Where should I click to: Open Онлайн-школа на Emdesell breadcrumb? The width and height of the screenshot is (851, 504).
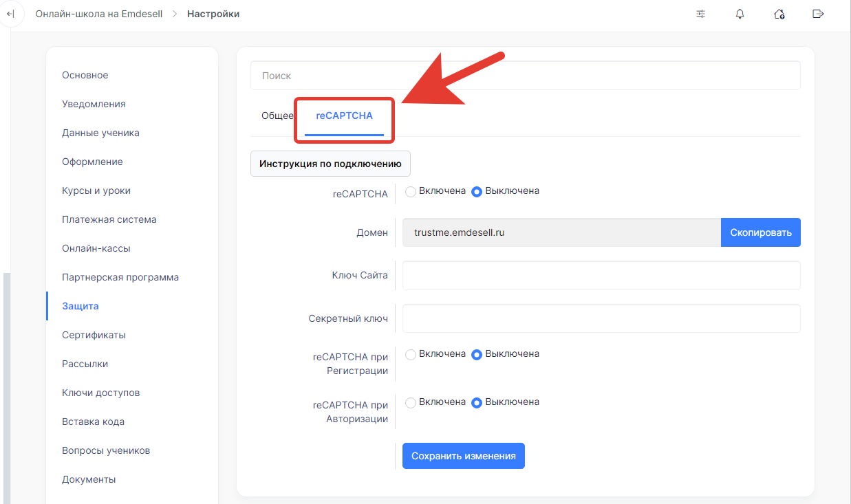(x=99, y=14)
